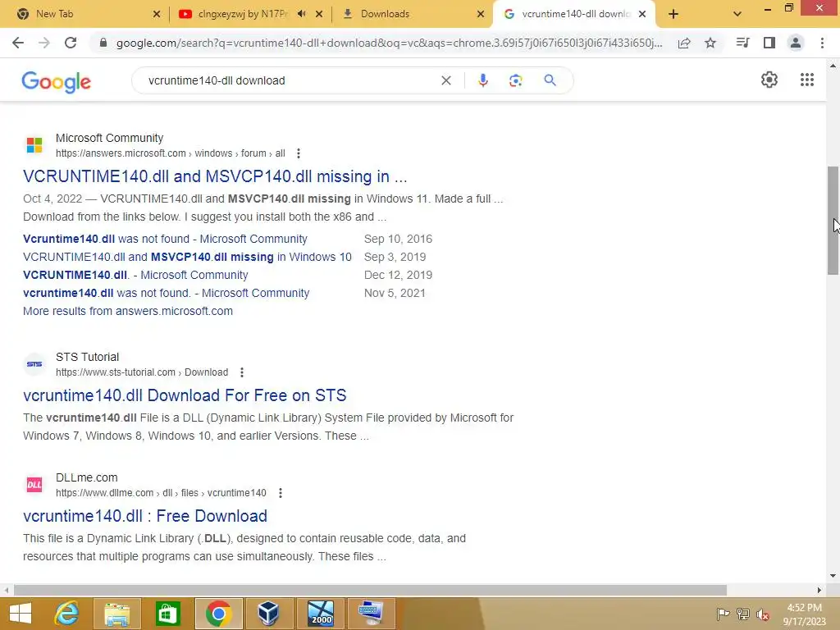
Task: Go back to the previous page
Action: coord(18,43)
